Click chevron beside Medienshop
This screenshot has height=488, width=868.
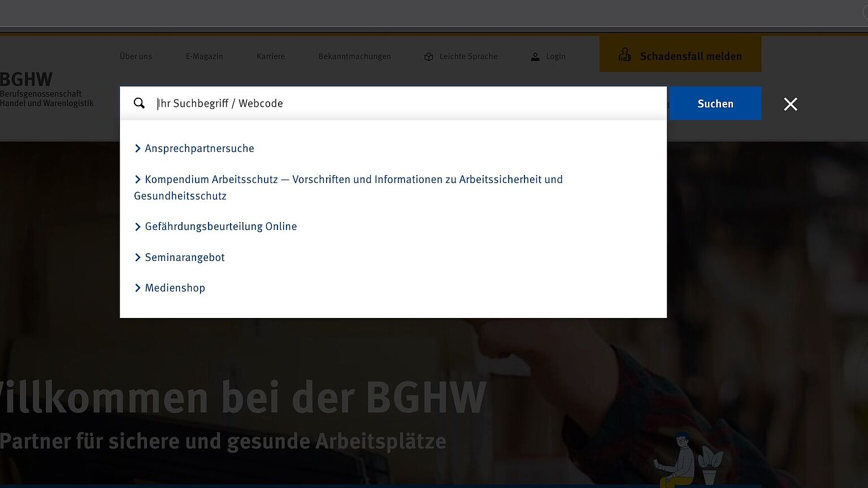pos(137,288)
